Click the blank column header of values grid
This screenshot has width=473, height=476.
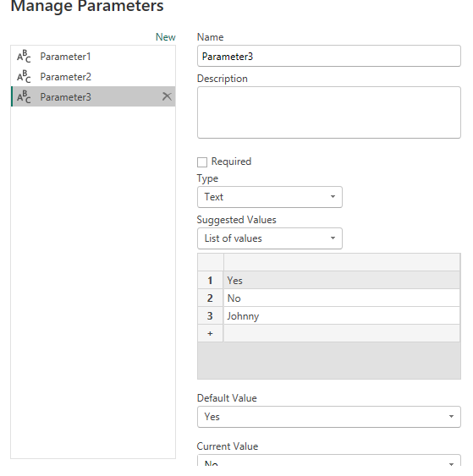pyautogui.click(x=342, y=262)
